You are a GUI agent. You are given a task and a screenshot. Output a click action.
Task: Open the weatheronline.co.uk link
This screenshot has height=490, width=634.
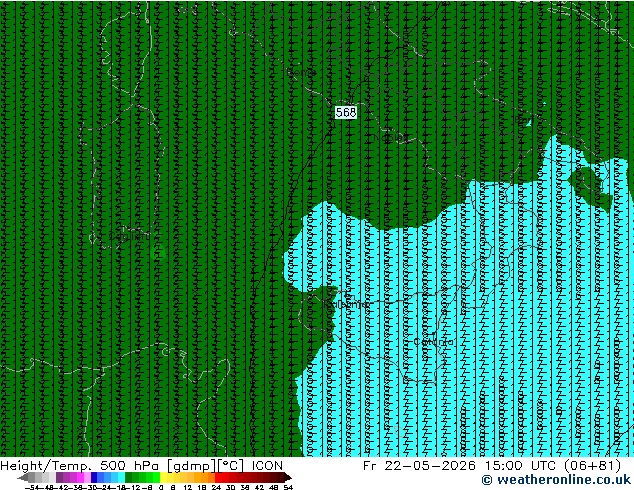pyautogui.click(x=557, y=480)
